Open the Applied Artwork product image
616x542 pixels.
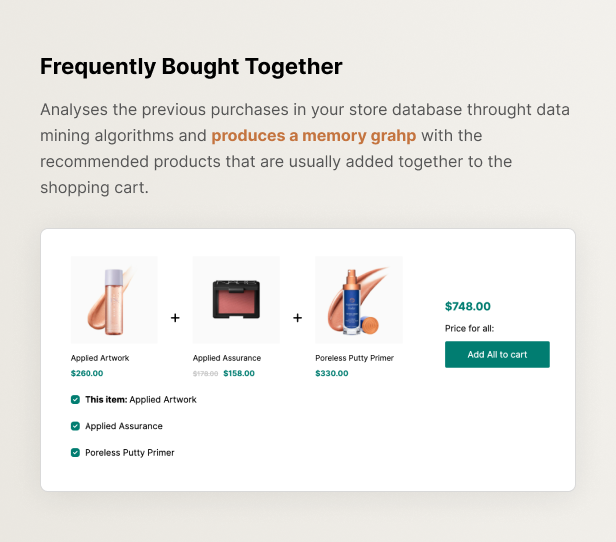[x=114, y=300]
